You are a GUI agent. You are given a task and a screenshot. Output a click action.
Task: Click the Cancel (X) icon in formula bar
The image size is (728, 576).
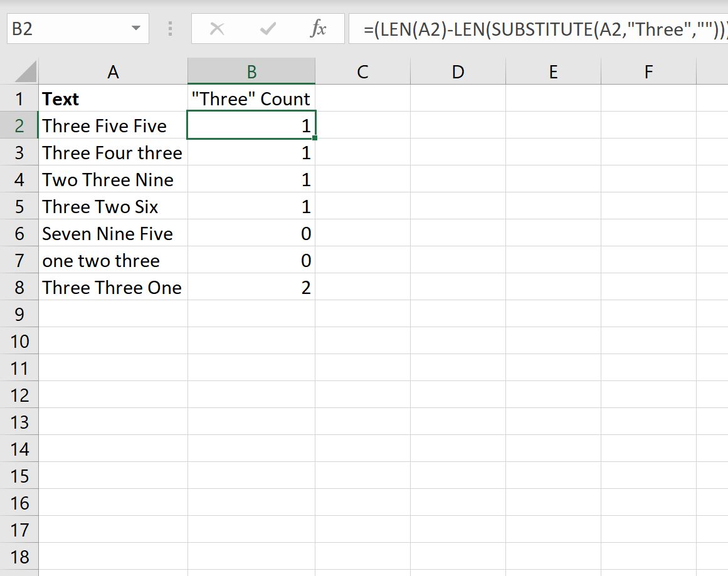click(216, 28)
